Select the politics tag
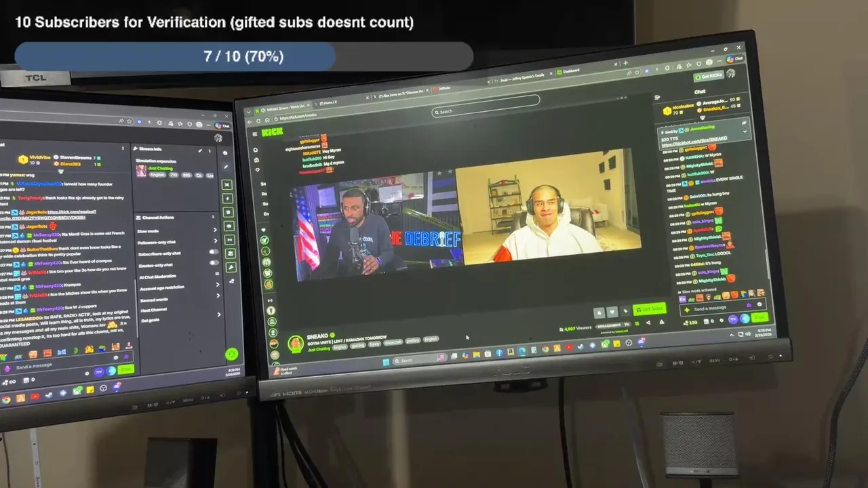 (x=412, y=341)
